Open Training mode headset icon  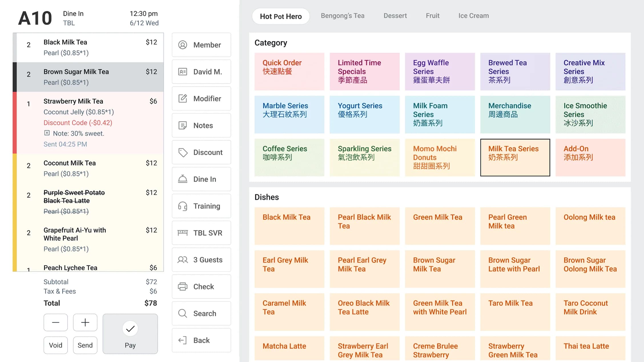pos(183,206)
